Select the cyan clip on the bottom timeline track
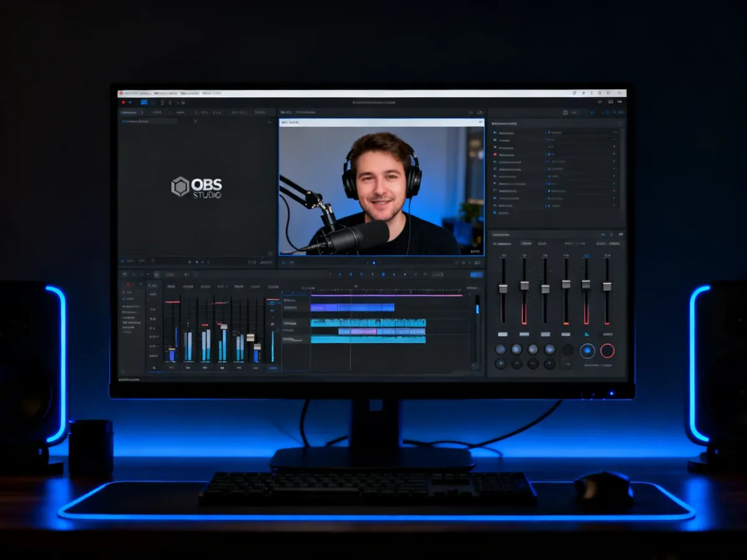Image resolution: width=747 pixels, height=560 pixels. point(368,340)
